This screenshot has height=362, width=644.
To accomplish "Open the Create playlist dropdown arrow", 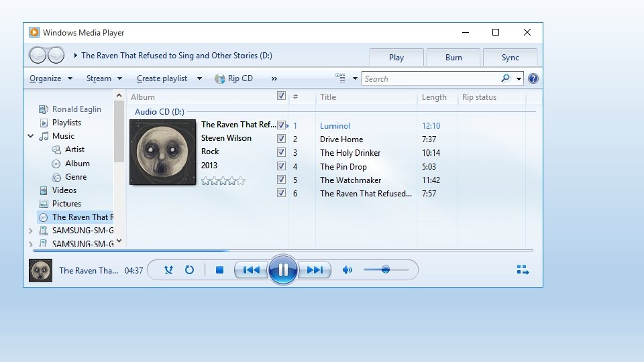I will pos(199,78).
